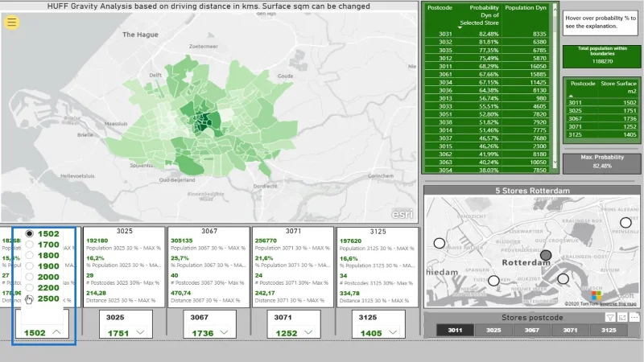Click postcode 3031 row in probability table
Image resolution: width=644 pixels, height=362 pixels.
coord(487,34)
